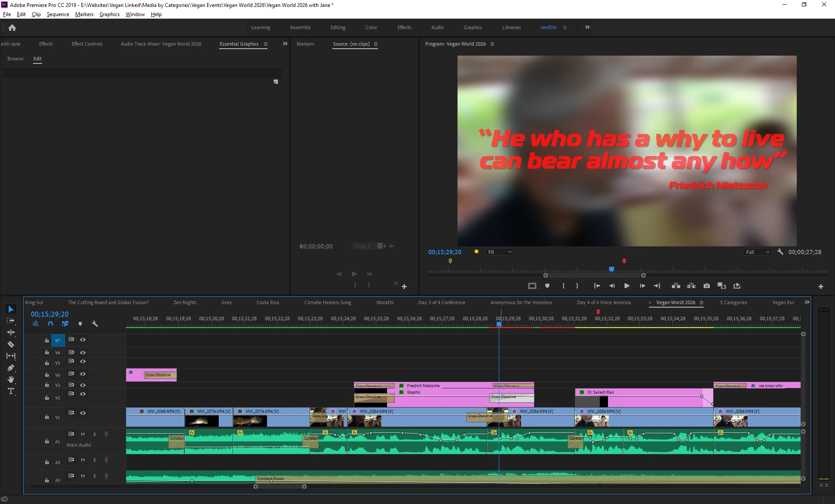
Task: Expand the workspace overflow chevron
Action: 588,27
